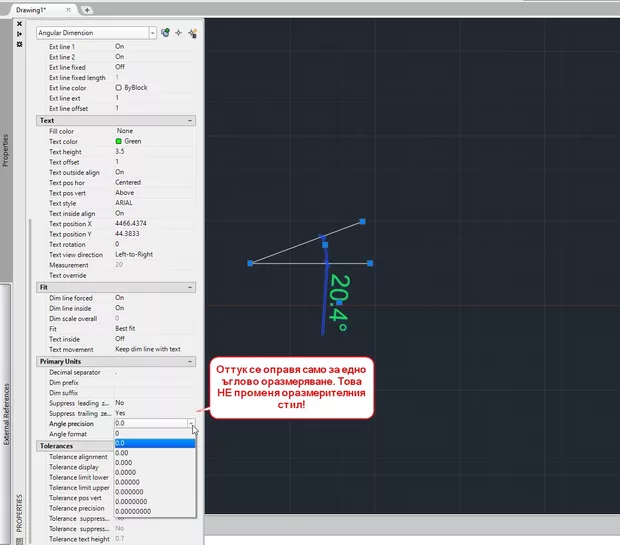Collapse the Primary Units section
Screen dimensions: 620x545
pyautogui.click(x=190, y=361)
